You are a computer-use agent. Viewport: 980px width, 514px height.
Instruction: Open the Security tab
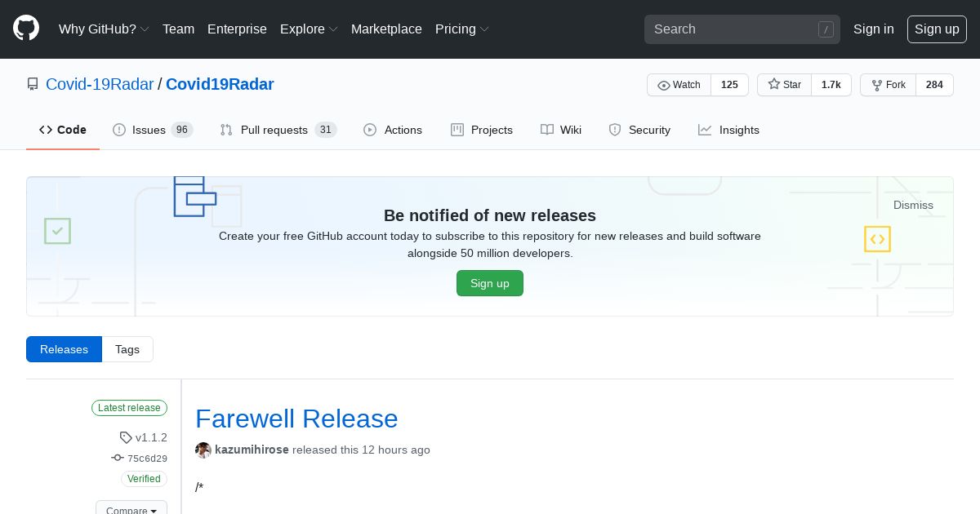639,130
